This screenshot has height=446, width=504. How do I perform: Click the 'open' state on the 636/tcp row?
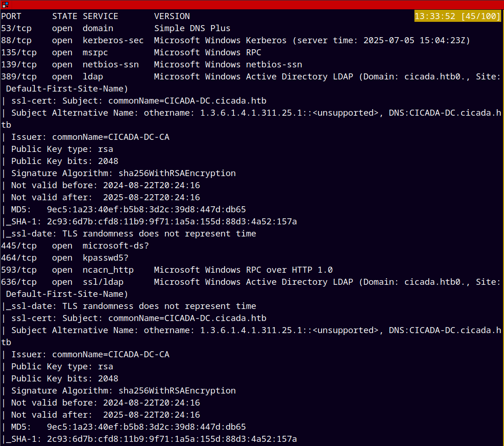coord(62,282)
